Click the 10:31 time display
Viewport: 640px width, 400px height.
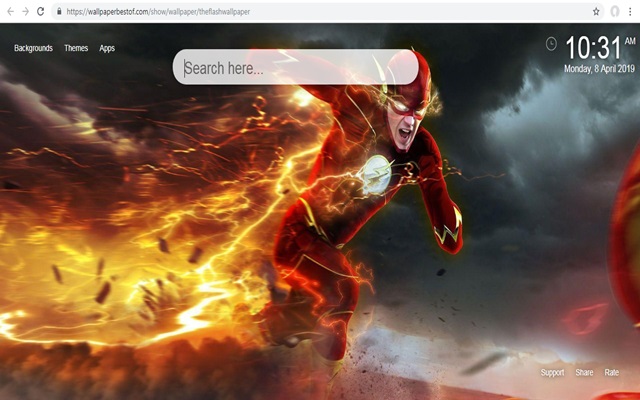point(593,48)
